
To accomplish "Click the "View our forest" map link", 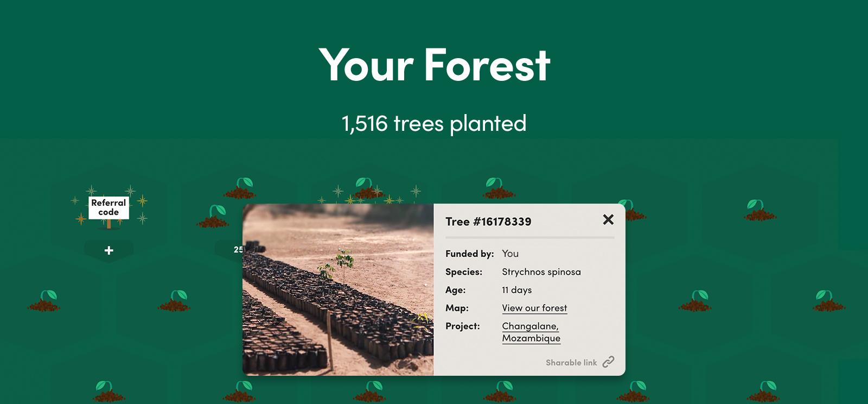I will tap(534, 308).
